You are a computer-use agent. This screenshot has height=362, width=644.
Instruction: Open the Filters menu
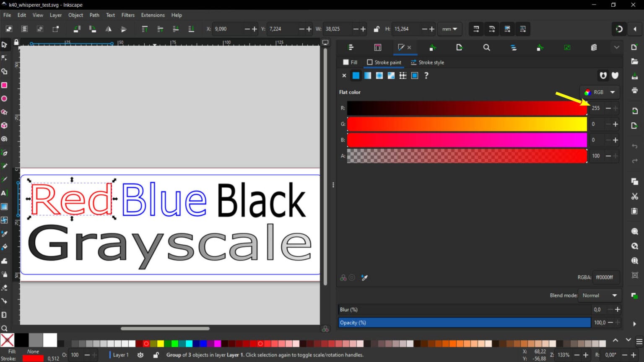(128, 15)
